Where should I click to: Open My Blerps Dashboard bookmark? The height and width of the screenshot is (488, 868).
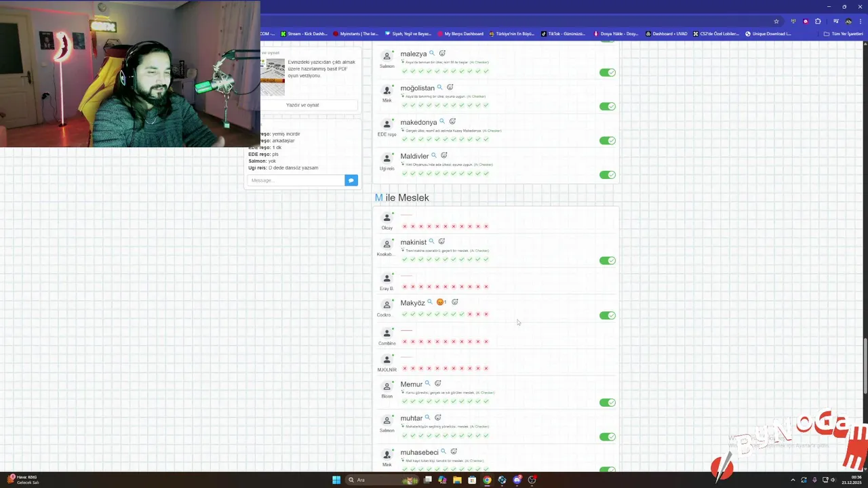pos(460,33)
